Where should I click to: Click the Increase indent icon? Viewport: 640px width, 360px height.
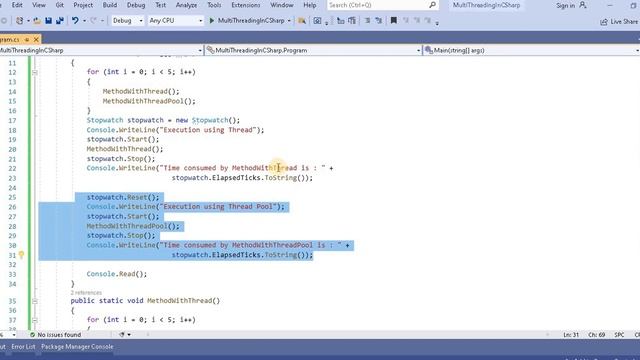click(352, 20)
